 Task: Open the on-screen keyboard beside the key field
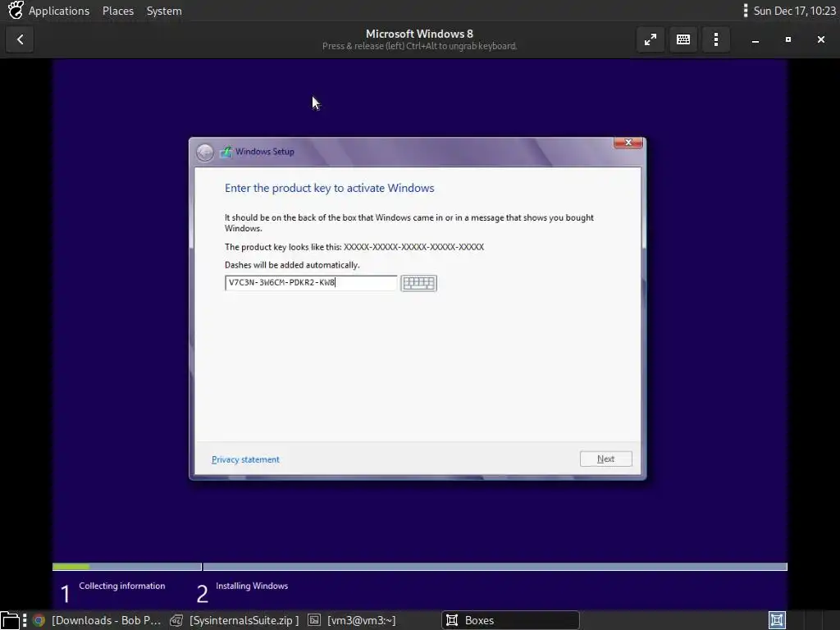coord(418,283)
